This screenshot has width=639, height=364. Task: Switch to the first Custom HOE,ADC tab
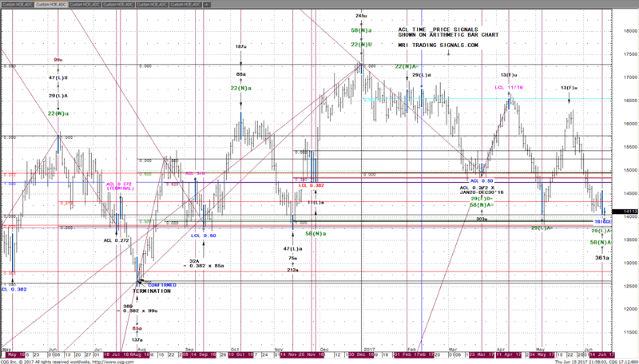click(18, 4)
